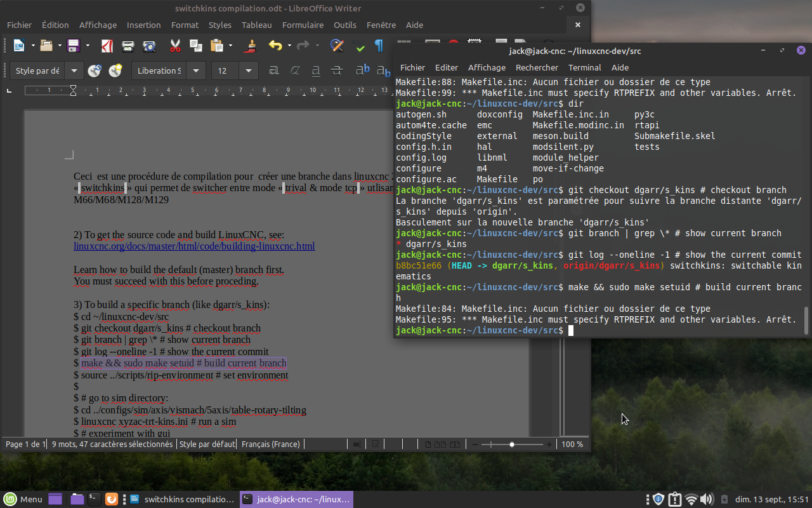Image resolution: width=812 pixels, height=508 pixels.
Task: Click the zoom slider handle in Writer
Action: pos(512,444)
